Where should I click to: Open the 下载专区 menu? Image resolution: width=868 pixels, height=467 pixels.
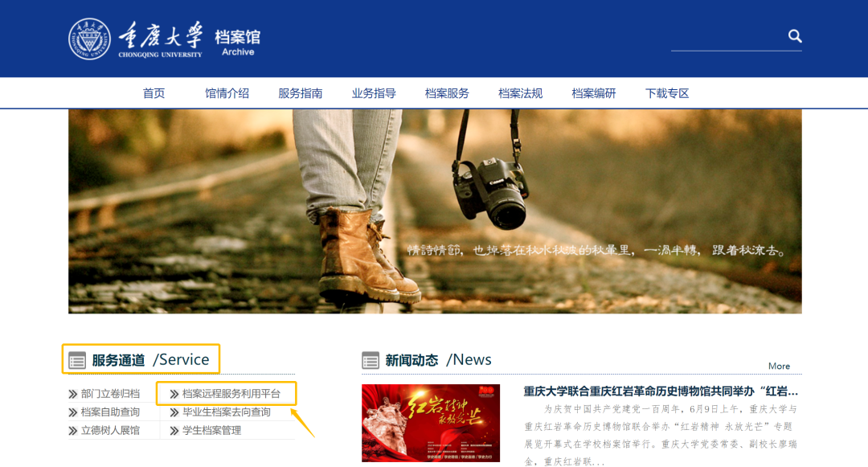(667, 93)
